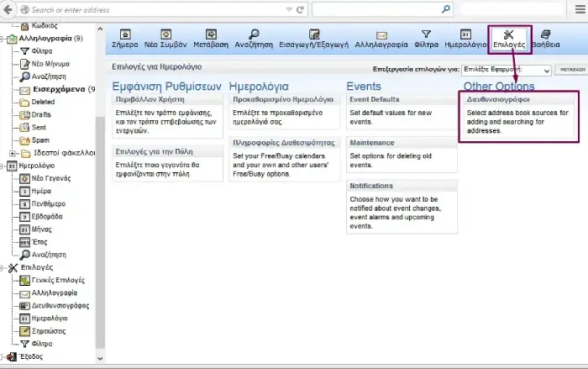Collapse the Ημερολόγιο tree node in sidebar
588x369 pixels.
pos(2,166)
